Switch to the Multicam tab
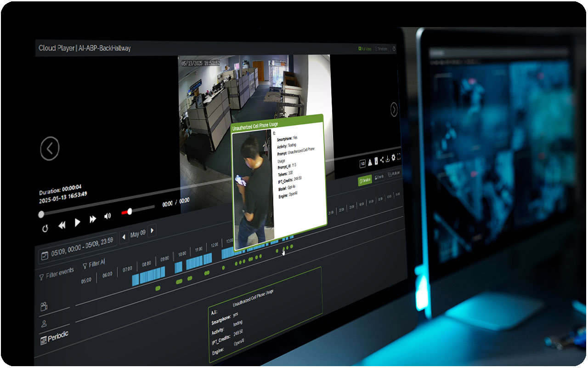 click(x=394, y=174)
